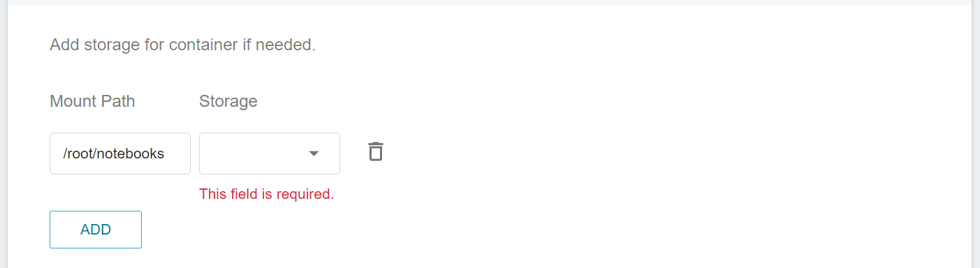Click the ADD button

click(96, 230)
